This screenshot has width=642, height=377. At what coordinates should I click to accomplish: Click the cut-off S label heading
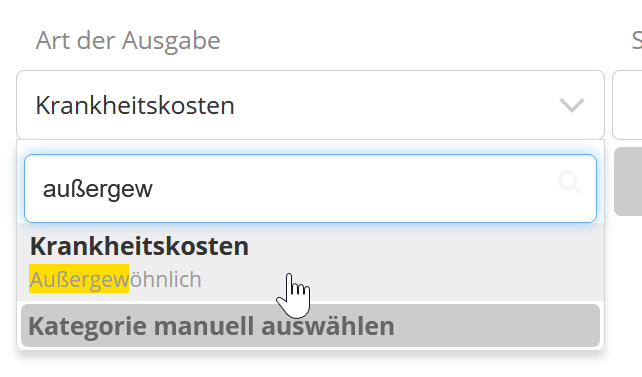637,41
